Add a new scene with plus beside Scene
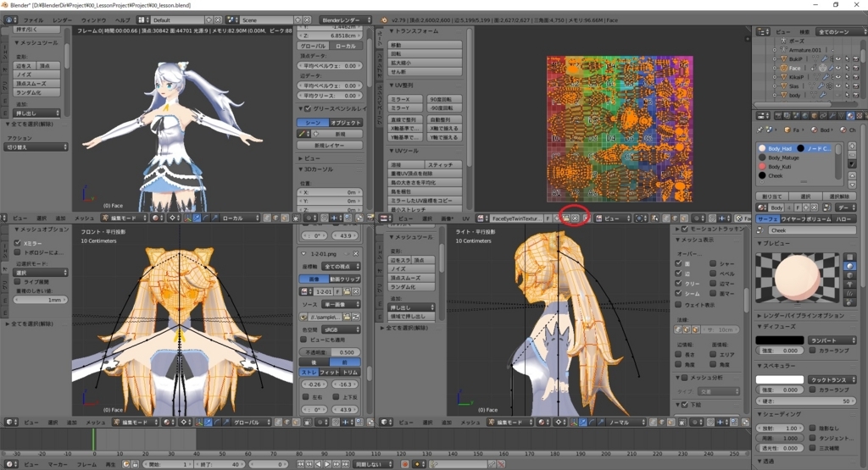The height and width of the screenshot is (470, 868). click(x=298, y=20)
